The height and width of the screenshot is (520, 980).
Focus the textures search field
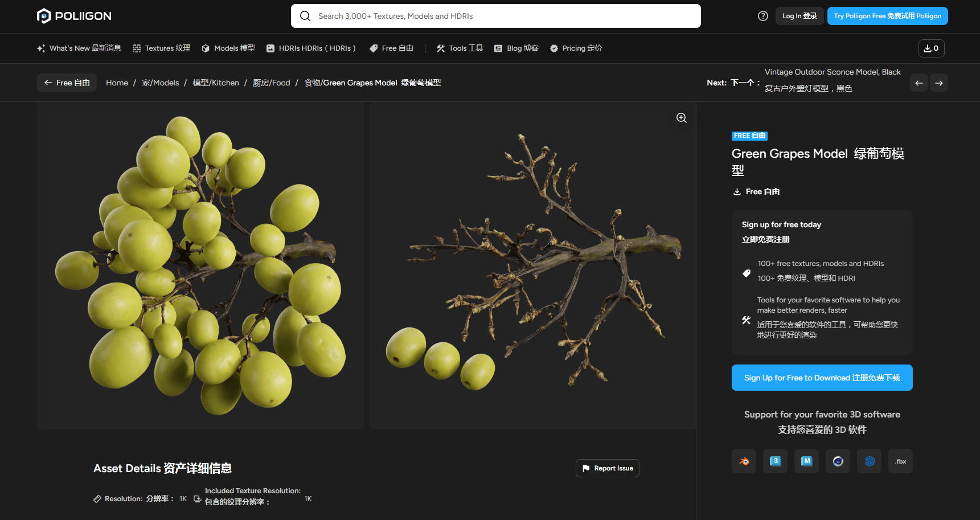click(x=495, y=16)
